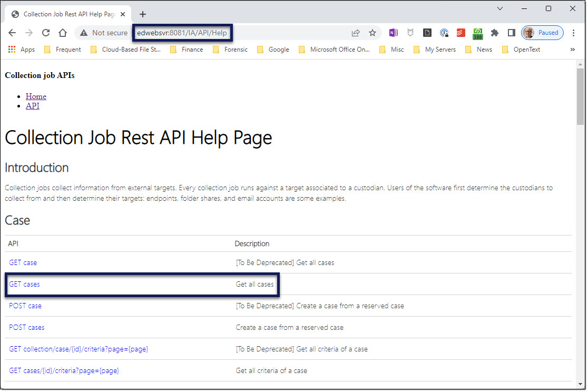This screenshot has height=392, width=588.
Task: Follow the Home link
Action: (x=36, y=96)
